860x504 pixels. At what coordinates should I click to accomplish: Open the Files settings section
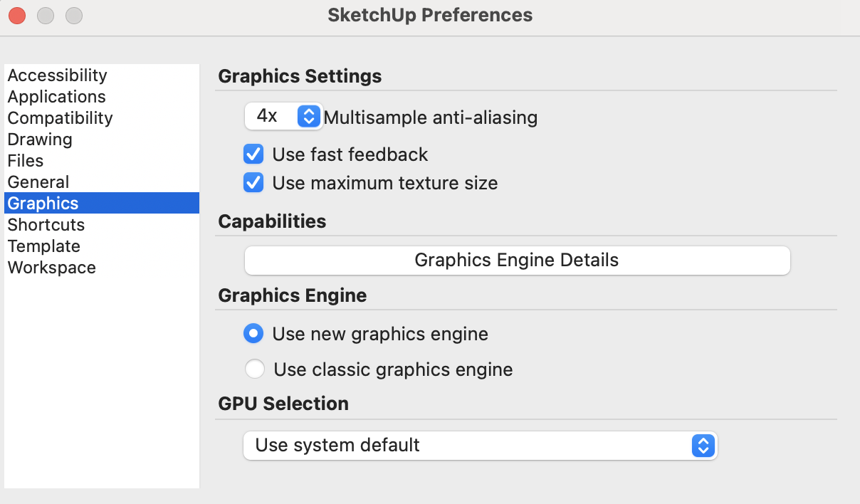[26, 161]
